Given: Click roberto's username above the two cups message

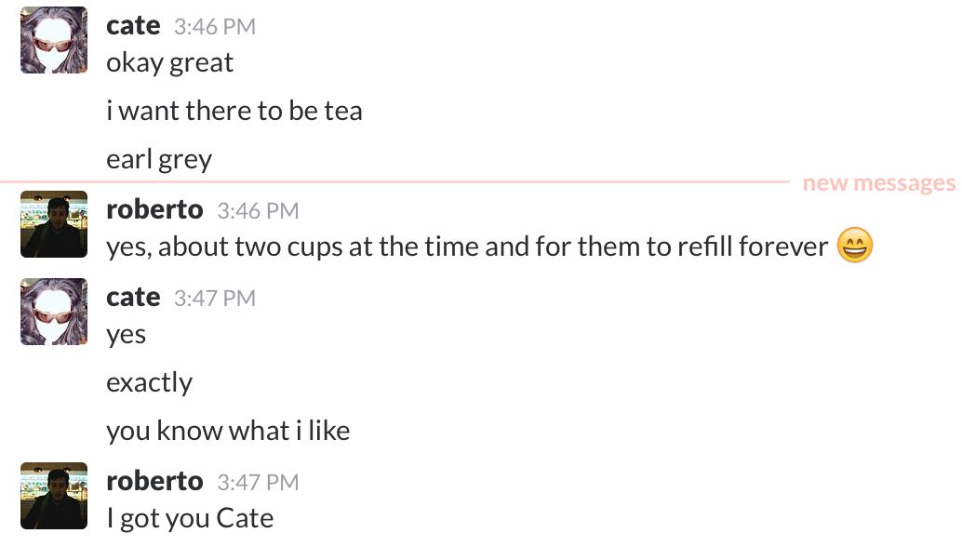Looking at the screenshot, I should [x=154, y=210].
